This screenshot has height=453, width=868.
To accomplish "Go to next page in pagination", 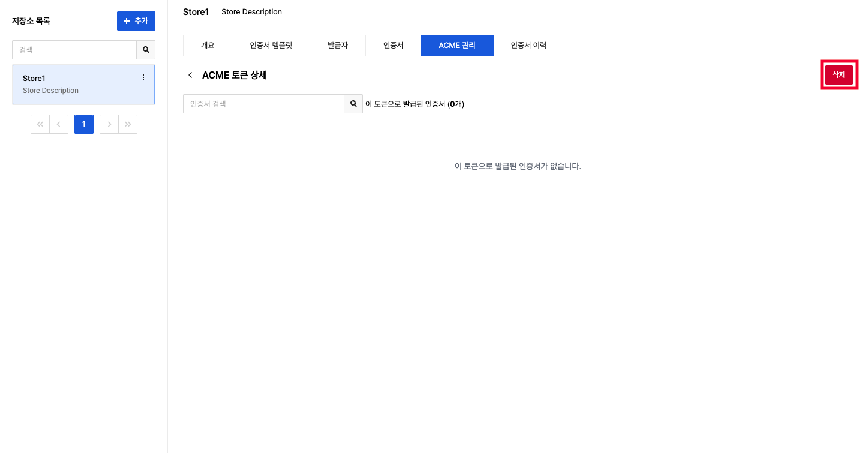I will tap(109, 124).
